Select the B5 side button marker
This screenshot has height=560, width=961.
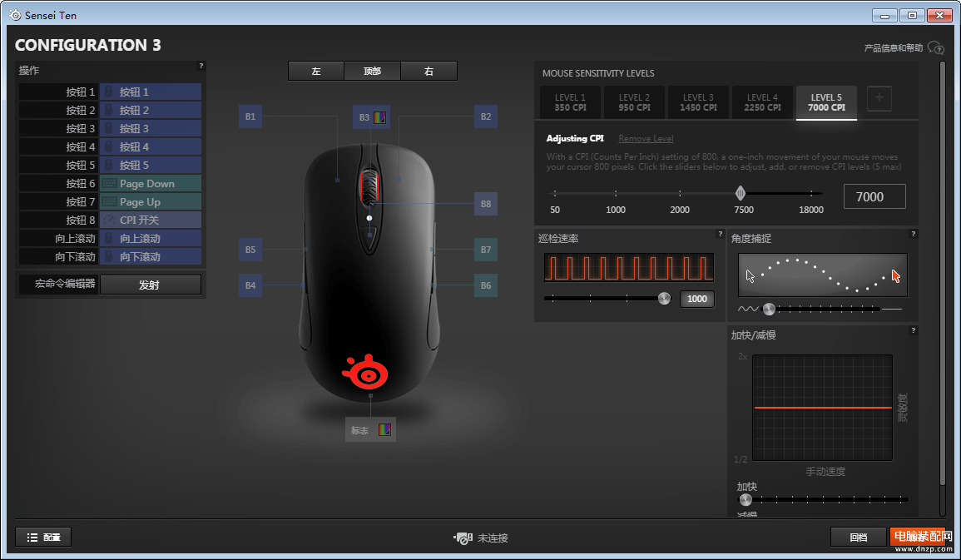point(250,250)
